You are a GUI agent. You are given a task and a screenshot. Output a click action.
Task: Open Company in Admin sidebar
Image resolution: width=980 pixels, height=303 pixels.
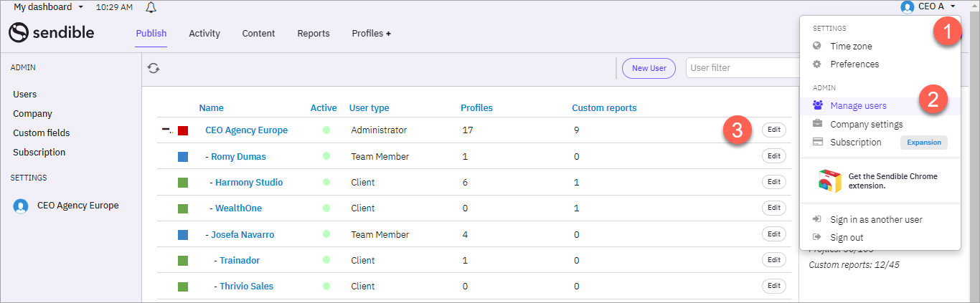(32, 113)
